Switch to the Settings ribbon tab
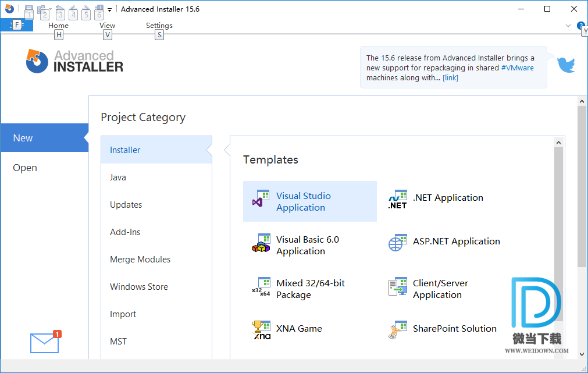588x373 pixels. pos(159,26)
